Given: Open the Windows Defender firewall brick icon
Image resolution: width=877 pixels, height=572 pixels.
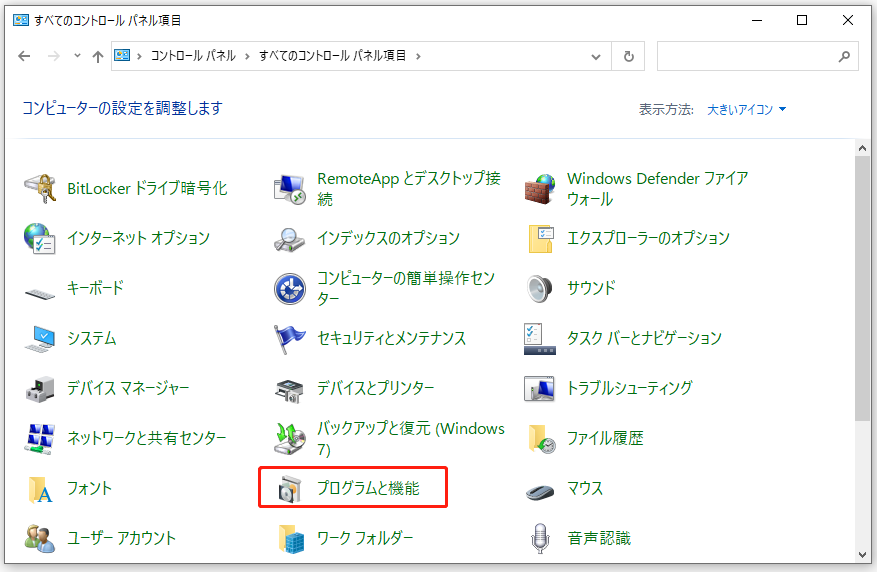Looking at the screenshot, I should pos(540,189).
